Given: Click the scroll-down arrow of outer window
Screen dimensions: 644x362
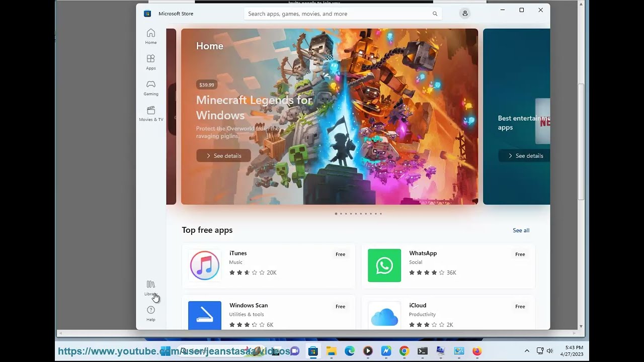Looking at the screenshot, I should click(x=581, y=326).
